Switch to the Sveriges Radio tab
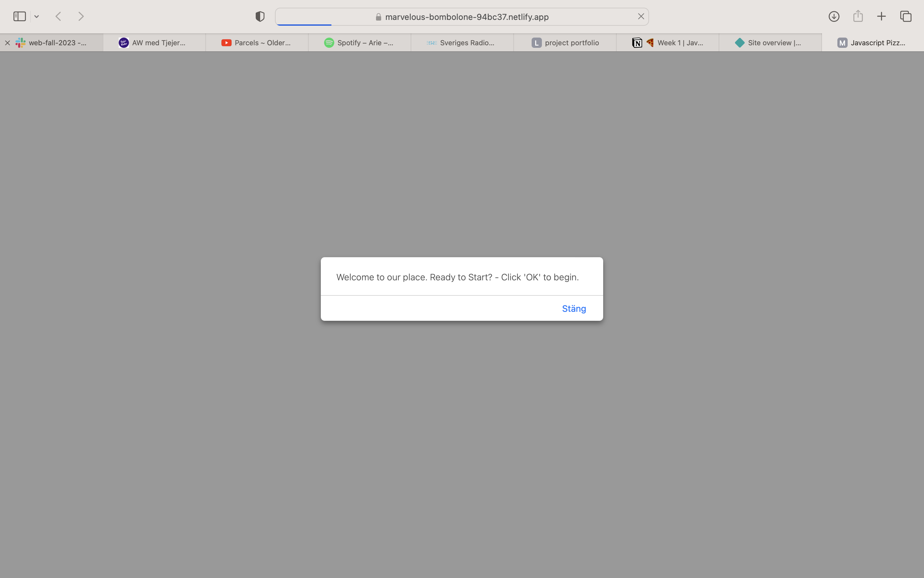The height and width of the screenshot is (578, 924). (x=462, y=43)
